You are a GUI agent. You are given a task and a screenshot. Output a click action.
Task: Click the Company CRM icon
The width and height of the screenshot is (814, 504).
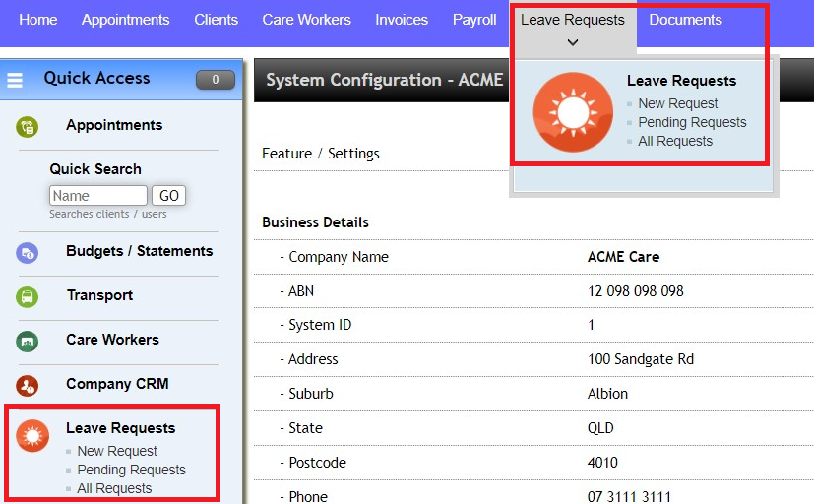click(28, 385)
